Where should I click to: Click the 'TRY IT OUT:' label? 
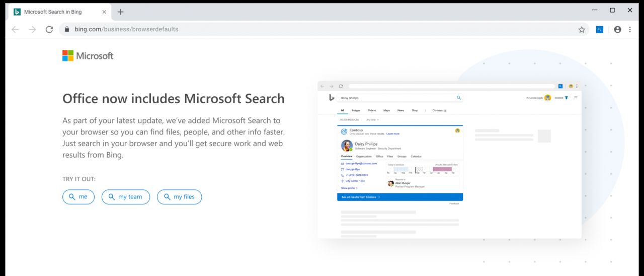(79, 179)
